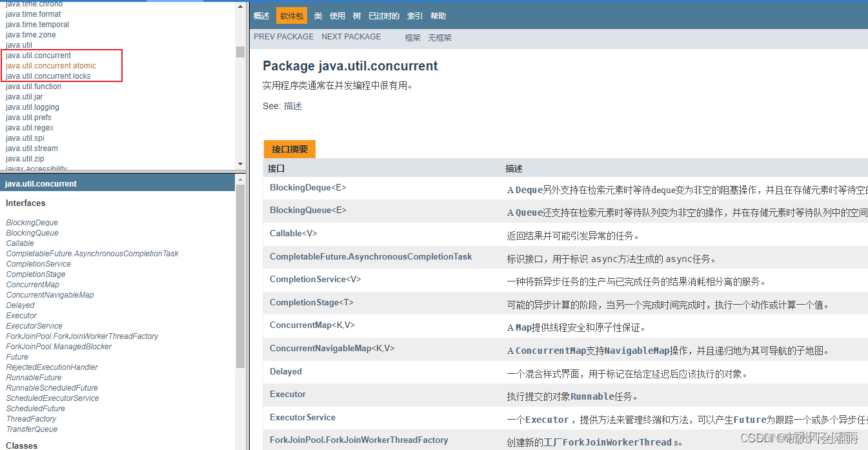Click the package list scrollbar thumb
Viewport: 868px width, 450px height.
[240, 52]
